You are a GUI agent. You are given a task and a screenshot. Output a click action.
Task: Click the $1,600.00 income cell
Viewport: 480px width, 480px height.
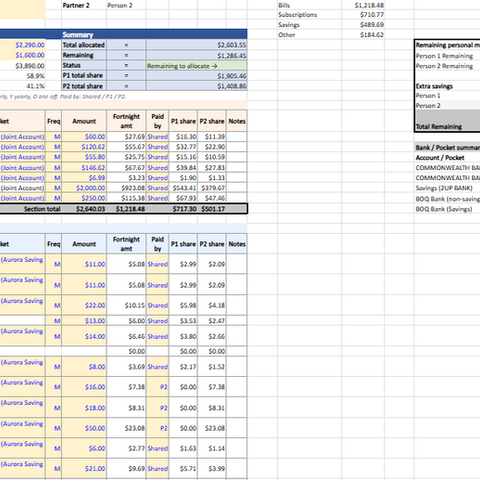tap(23, 55)
